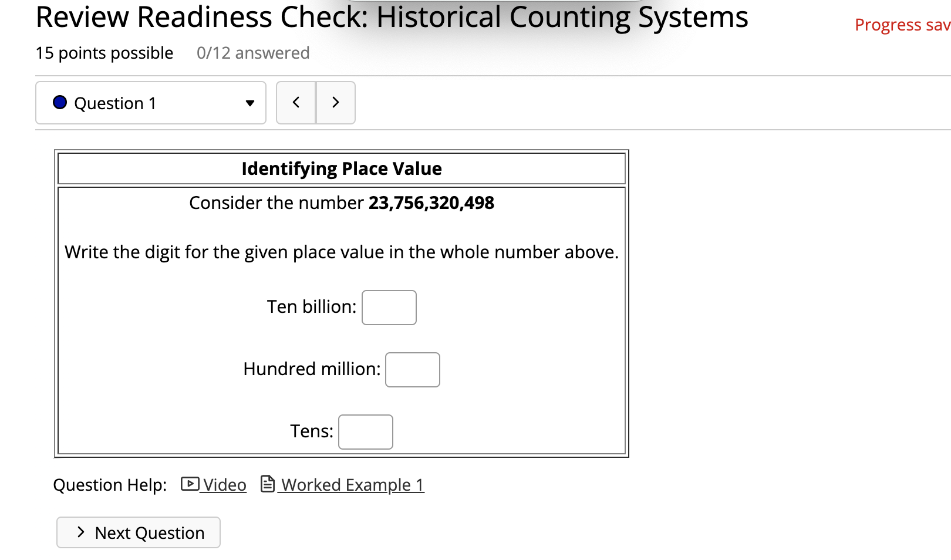The width and height of the screenshot is (951, 560).
Task: Expand the question selector menu arrow
Action: [x=249, y=103]
